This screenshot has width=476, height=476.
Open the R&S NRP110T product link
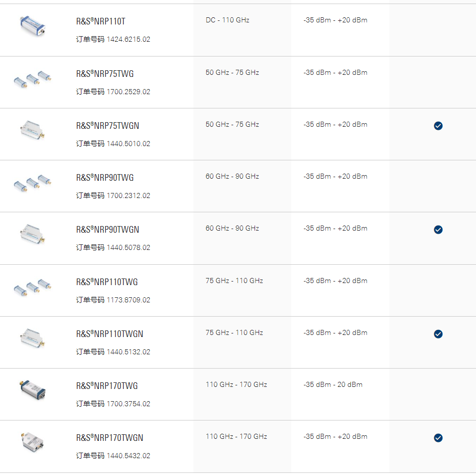(x=101, y=21)
